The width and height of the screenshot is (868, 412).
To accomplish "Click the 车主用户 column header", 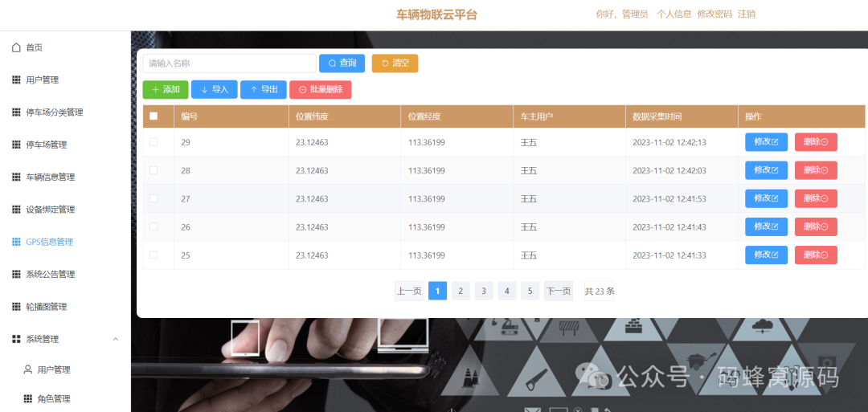I will (x=537, y=116).
